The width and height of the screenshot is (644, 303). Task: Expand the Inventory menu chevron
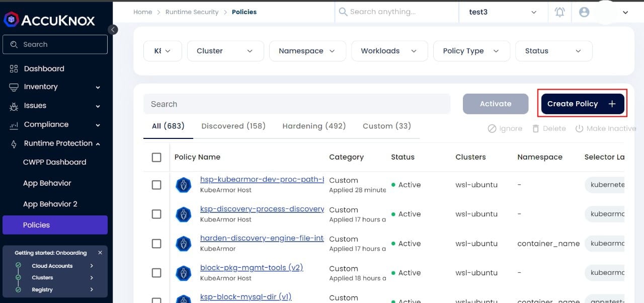point(98,88)
